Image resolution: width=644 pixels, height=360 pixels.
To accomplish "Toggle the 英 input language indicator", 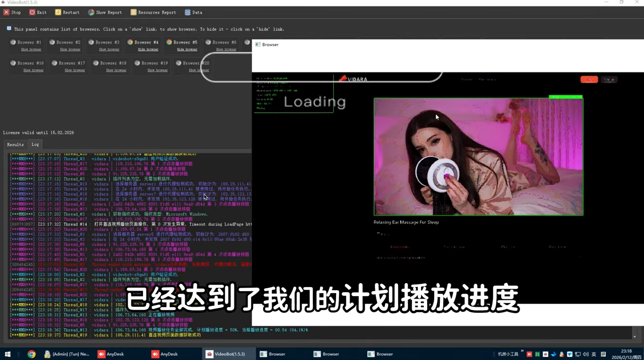I will [594, 354].
